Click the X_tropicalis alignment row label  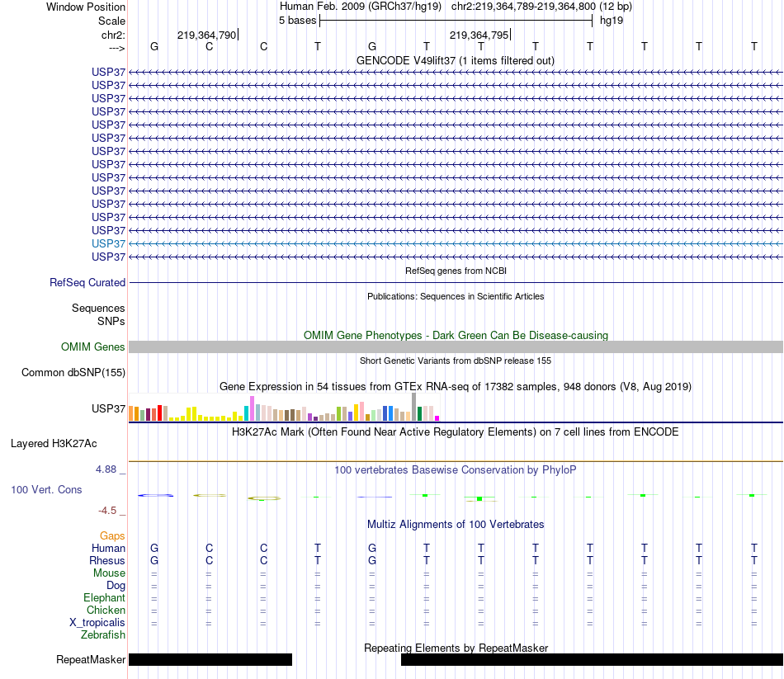[x=97, y=623]
